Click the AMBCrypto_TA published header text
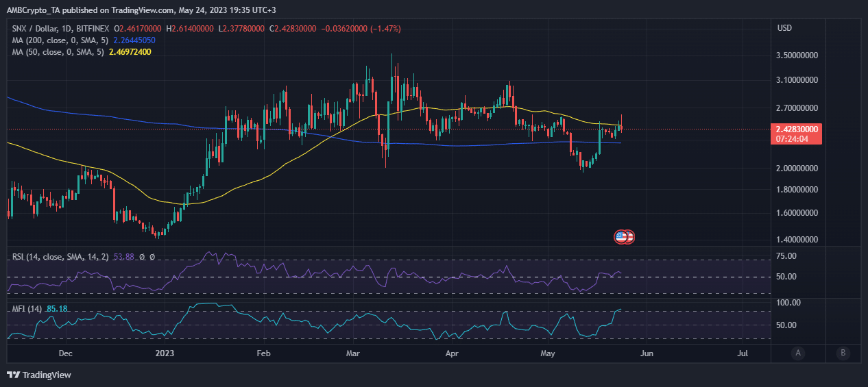 tap(147, 8)
